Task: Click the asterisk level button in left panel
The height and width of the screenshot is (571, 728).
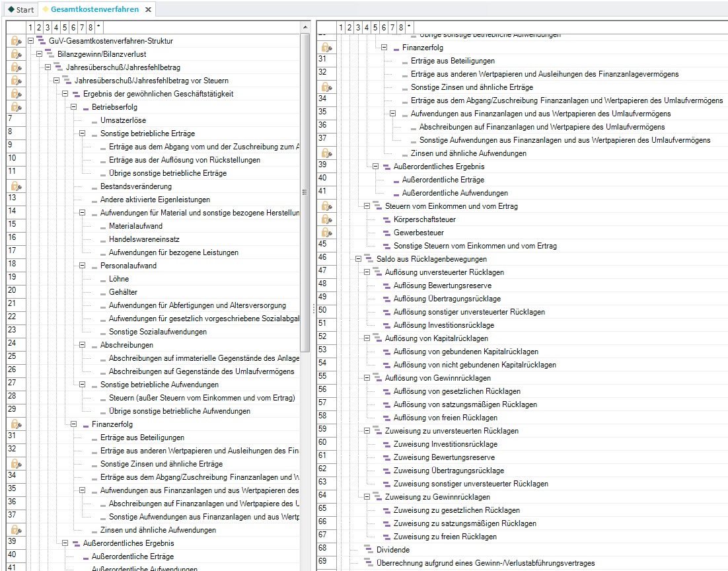Action: click(98, 27)
